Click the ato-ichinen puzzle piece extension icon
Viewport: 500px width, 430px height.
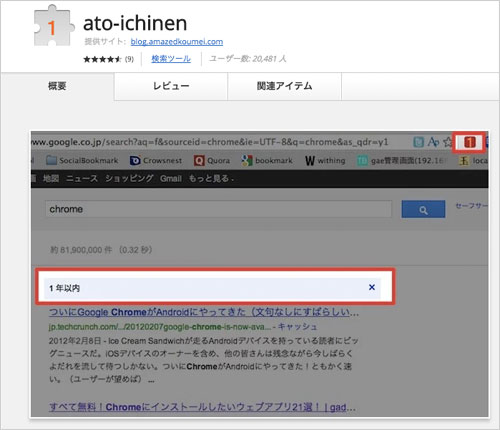point(53,26)
